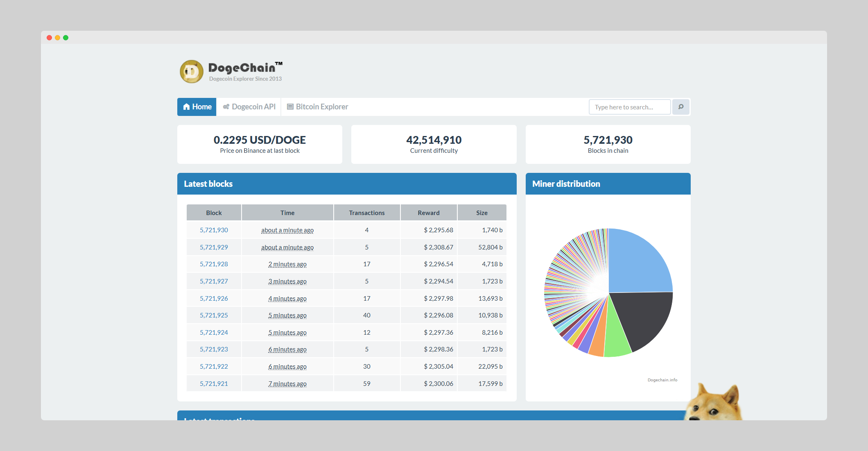This screenshot has height=451, width=868.
Task: Click the red window close dot
Action: [49, 38]
